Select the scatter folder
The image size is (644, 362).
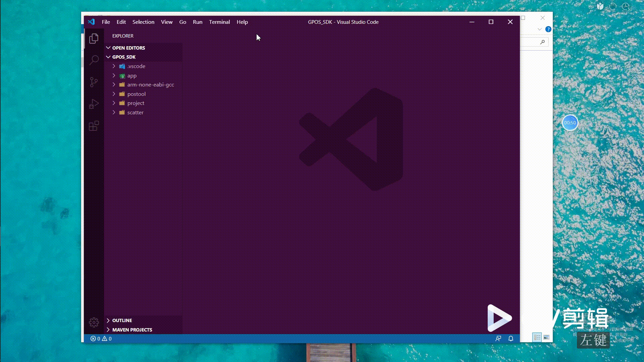pos(135,113)
